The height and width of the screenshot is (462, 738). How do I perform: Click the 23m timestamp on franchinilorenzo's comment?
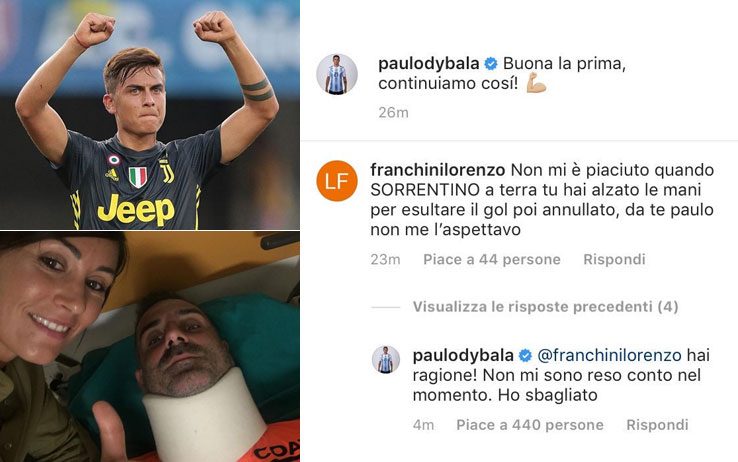point(385,259)
